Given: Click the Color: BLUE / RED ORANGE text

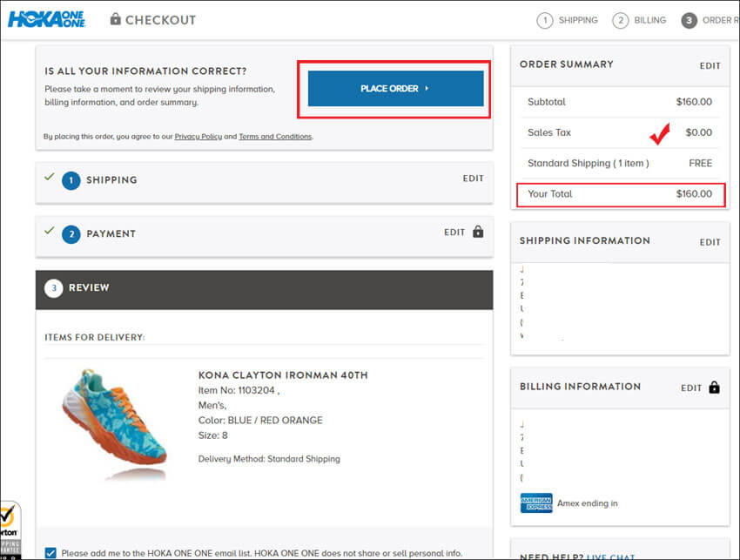Looking at the screenshot, I should click(x=260, y=421).
